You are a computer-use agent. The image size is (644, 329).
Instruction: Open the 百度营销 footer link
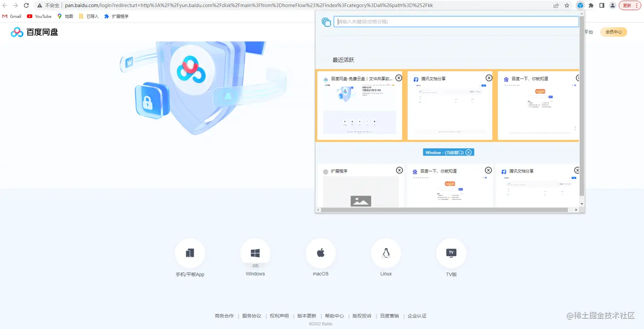click(389, 316)
